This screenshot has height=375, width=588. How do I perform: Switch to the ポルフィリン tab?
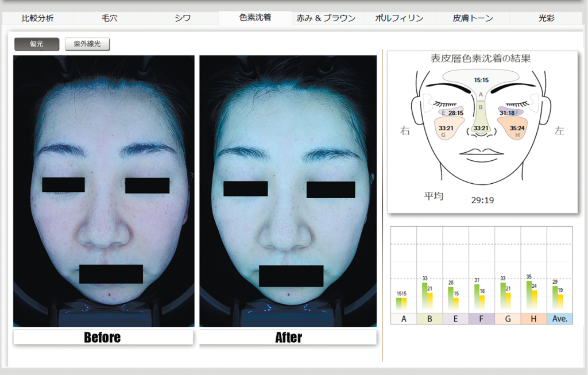pyautogui.click(x=399, y=18)
